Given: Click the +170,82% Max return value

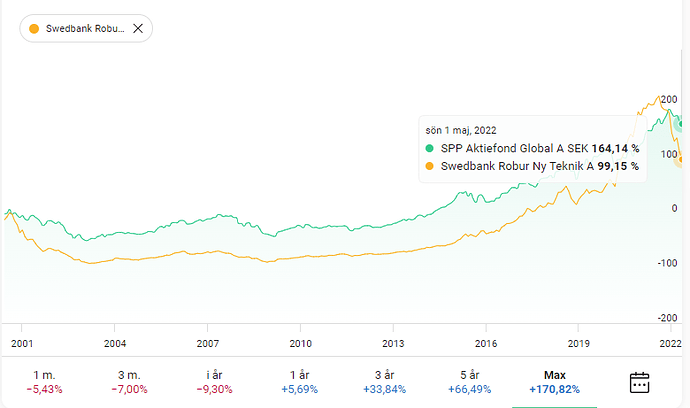Looking at the screenshot, I should (554, 390).
